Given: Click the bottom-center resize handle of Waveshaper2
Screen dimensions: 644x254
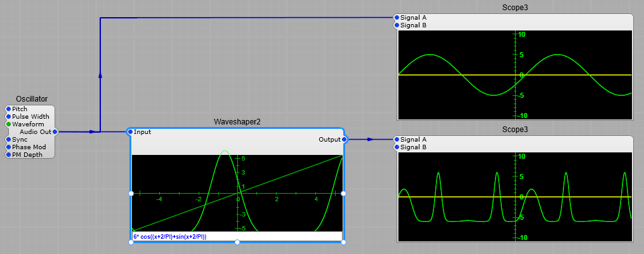Looking at the screenshot, I should [x=237, y=242].
